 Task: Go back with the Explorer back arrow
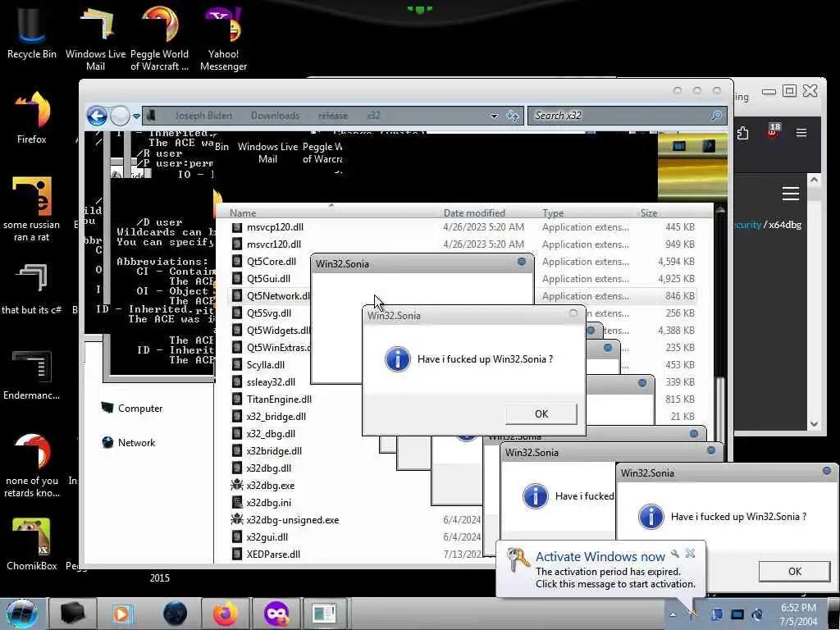click(x=97, y=115)
